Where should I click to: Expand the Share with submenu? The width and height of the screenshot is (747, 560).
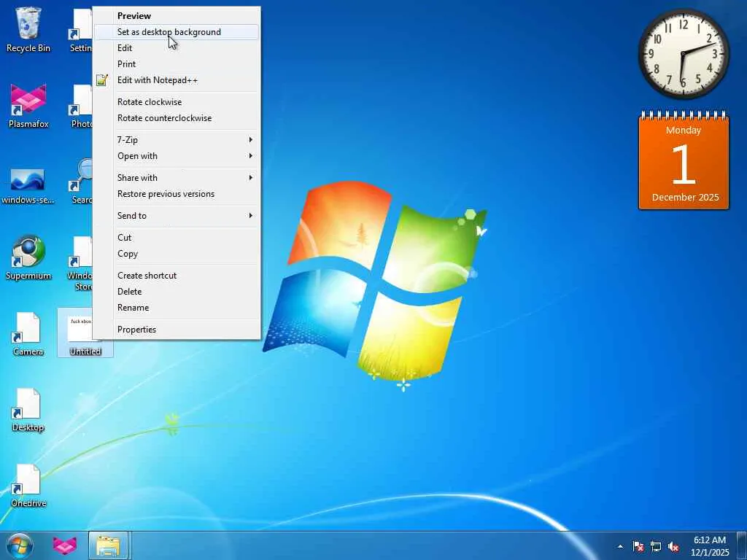pyautogui.click(x=177, y=178)
